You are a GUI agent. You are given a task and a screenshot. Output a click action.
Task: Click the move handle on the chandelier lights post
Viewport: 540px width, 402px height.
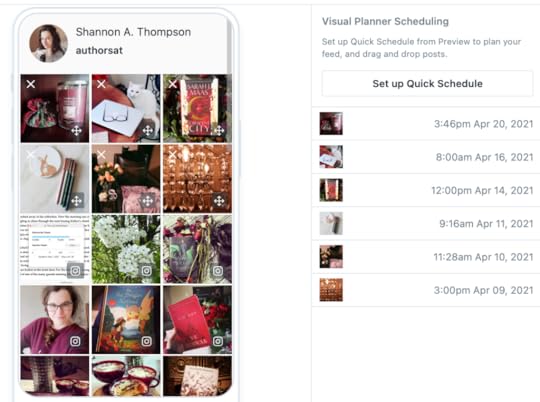pyautogui.click(x=219, y=201)
